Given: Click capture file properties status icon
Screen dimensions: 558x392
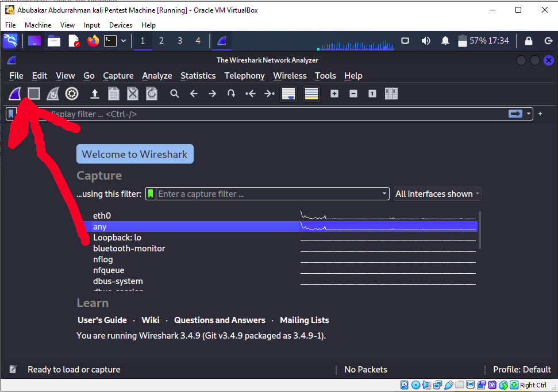Looking at the screenshot, I should coord(13,369).
